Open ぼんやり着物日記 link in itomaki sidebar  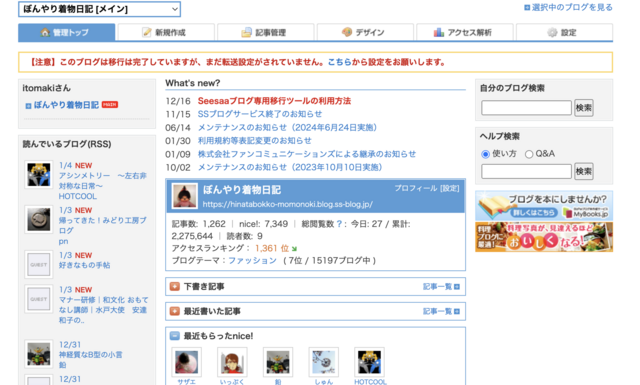click(x=66, y=105)
